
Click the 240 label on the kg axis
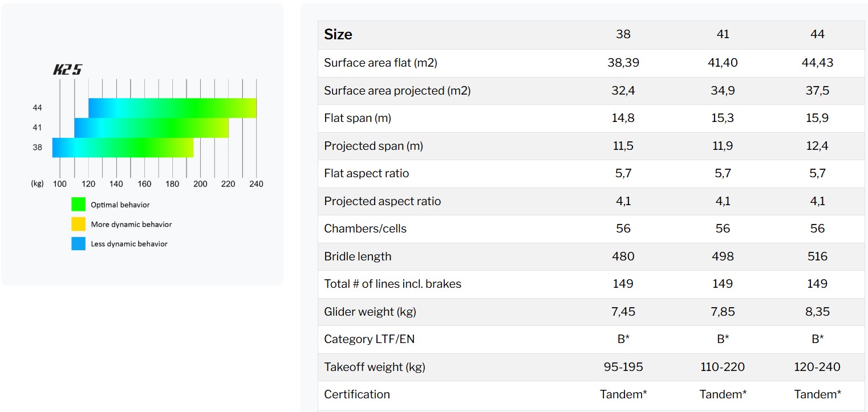(x=256, y=184)
